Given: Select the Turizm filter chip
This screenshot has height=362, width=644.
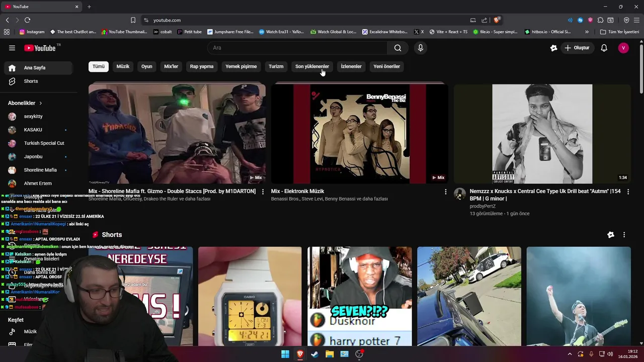Looking at the screenshot, I should tap(276, 66).
